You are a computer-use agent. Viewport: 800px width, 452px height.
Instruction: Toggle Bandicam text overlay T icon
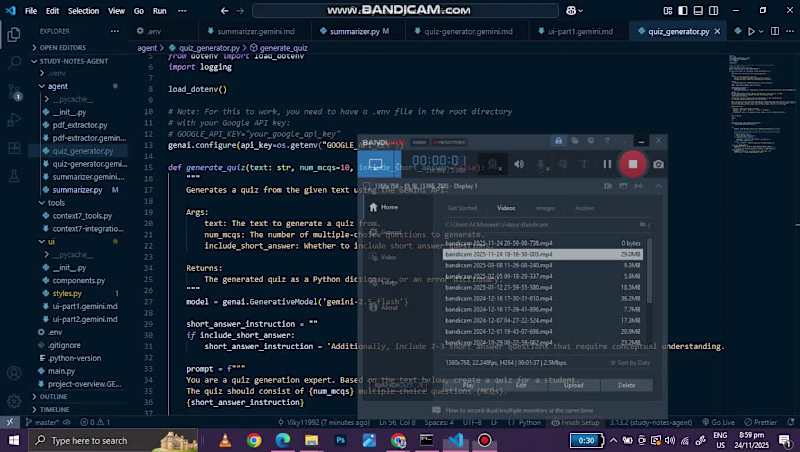(x=584, y=164)
